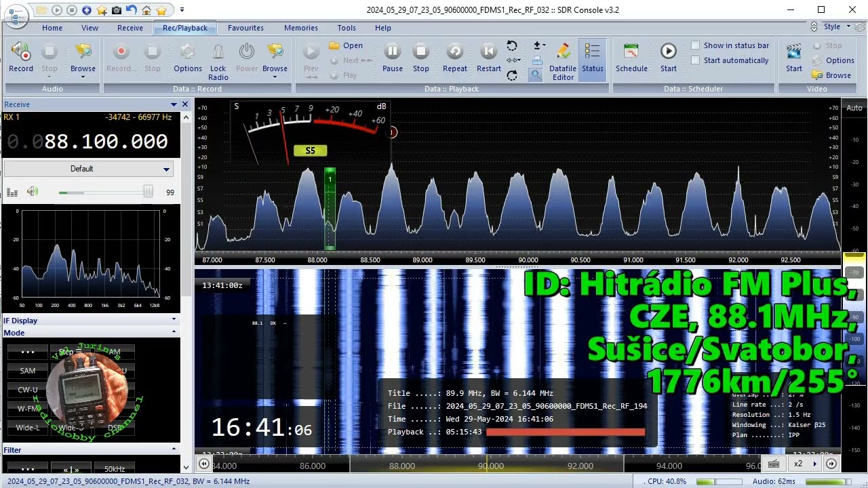The height and width of the screenshot is (488, 868).
Task: Switch to the View tab
Action: pos(90,28)
